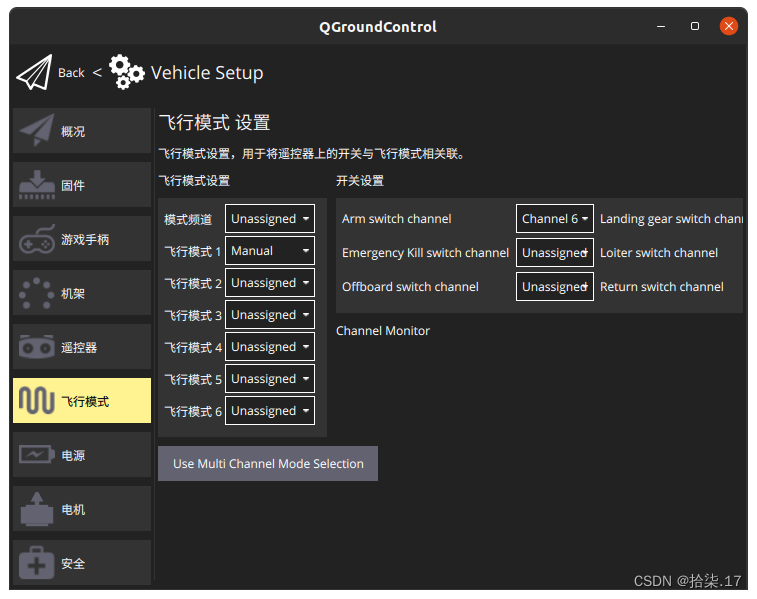757x599 pixels.
Task: Maximize the QGroundControl window
Action: click(695, 26)
